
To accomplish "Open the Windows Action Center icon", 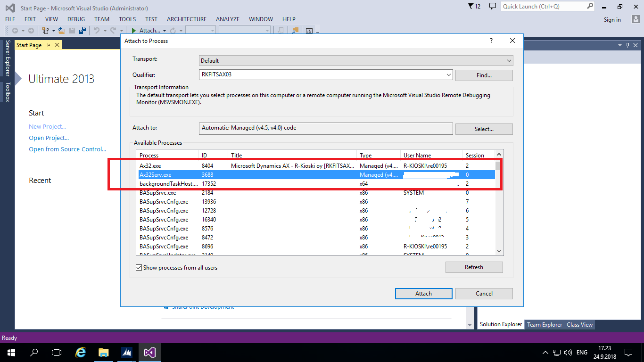I will [628, 352].
